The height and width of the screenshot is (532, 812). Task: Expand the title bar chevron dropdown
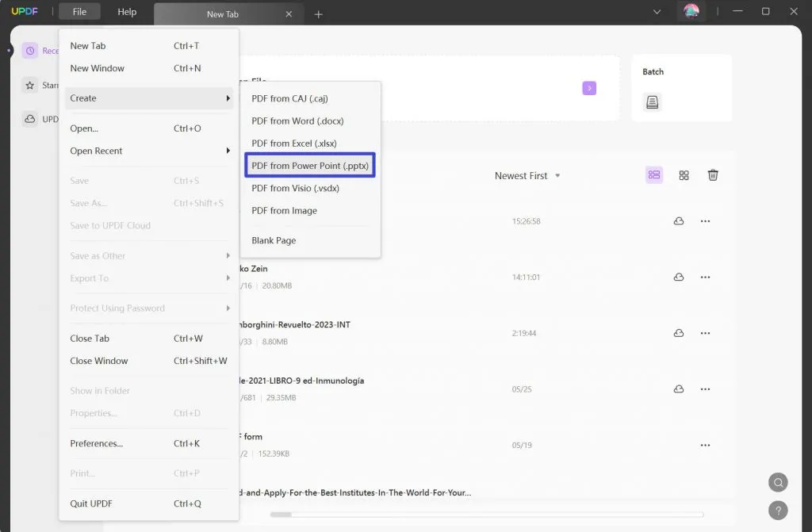pyautogui.click(x=657, y=11)
